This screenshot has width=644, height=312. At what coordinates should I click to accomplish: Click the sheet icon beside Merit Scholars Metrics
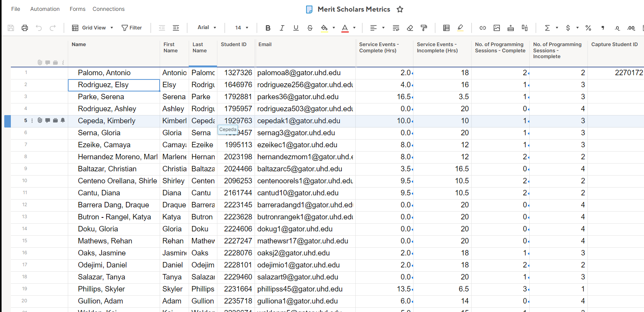[x=309, y=9]
